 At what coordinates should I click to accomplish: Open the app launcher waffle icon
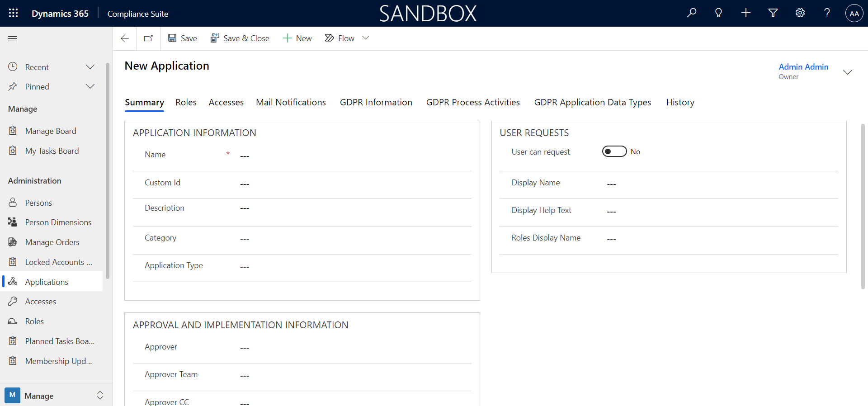tap(13, 13)
